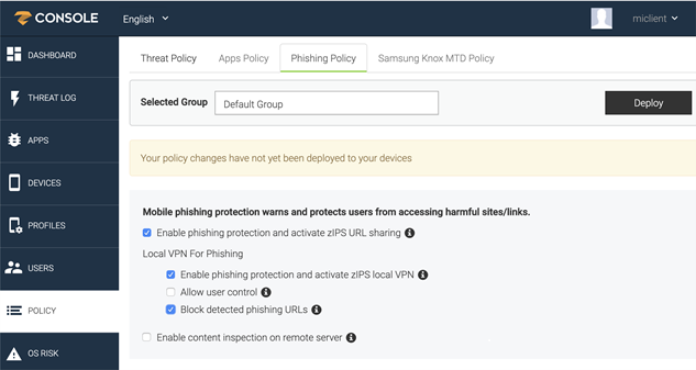Viewport: 696px width, 370px height.
Task: Open the Apps bug icon
Action: (14, 140)
